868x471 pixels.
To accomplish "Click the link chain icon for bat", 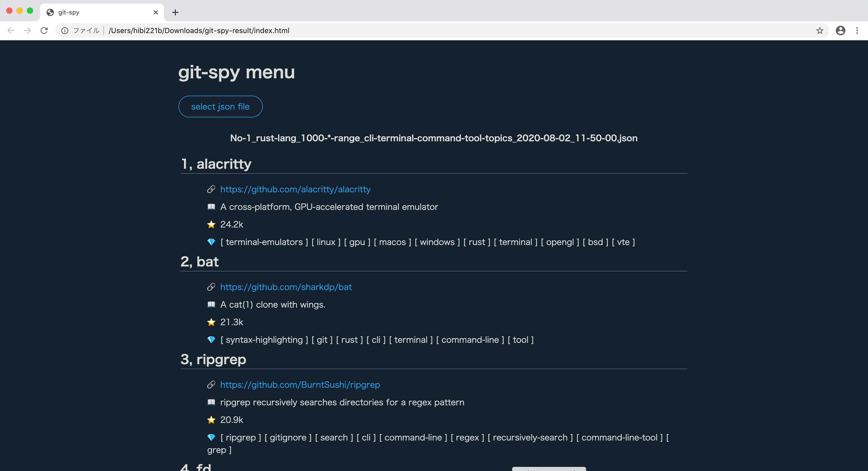I will pos(211,287).
